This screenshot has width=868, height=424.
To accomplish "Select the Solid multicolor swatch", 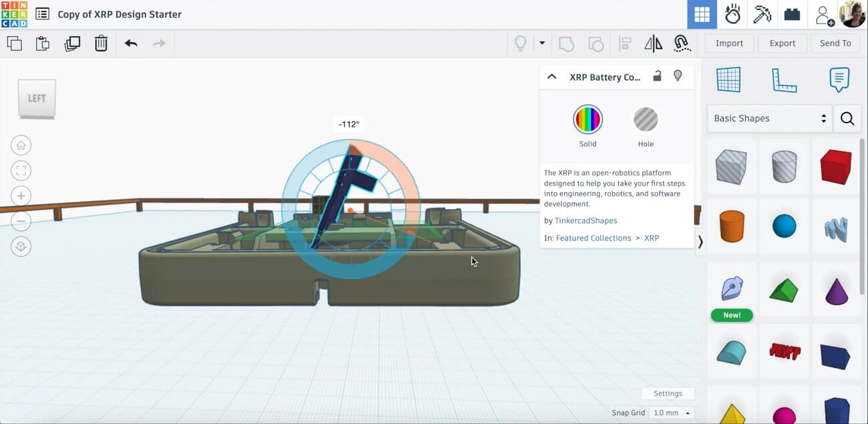I will (588, 120).
